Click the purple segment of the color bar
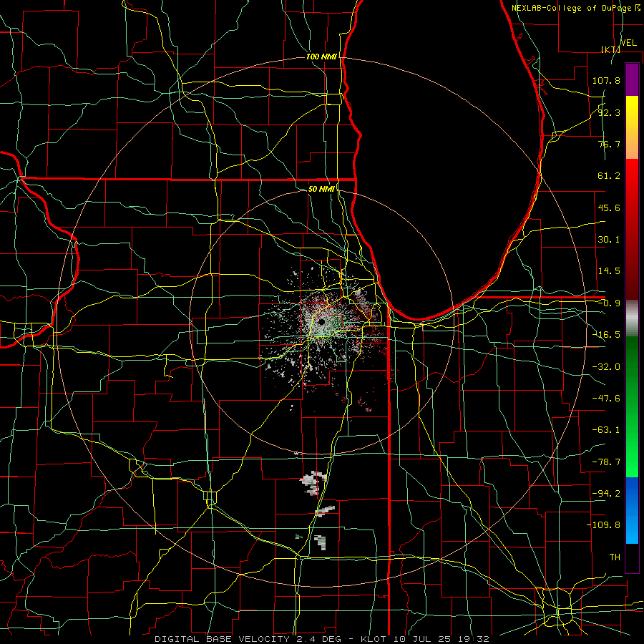 632,79
